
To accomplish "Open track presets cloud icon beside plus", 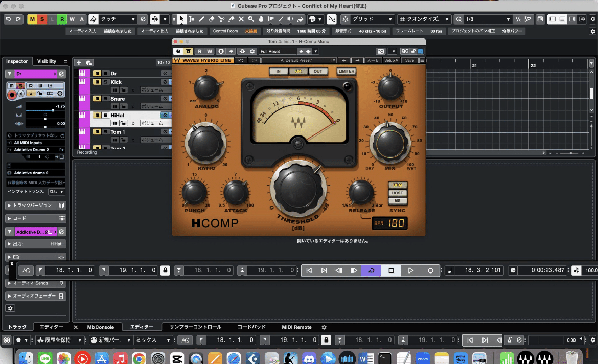I will coord(89,63).
